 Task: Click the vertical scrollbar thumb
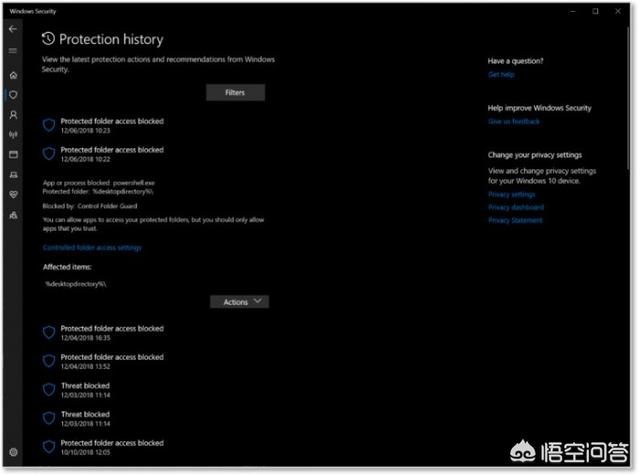click(629, 96)
